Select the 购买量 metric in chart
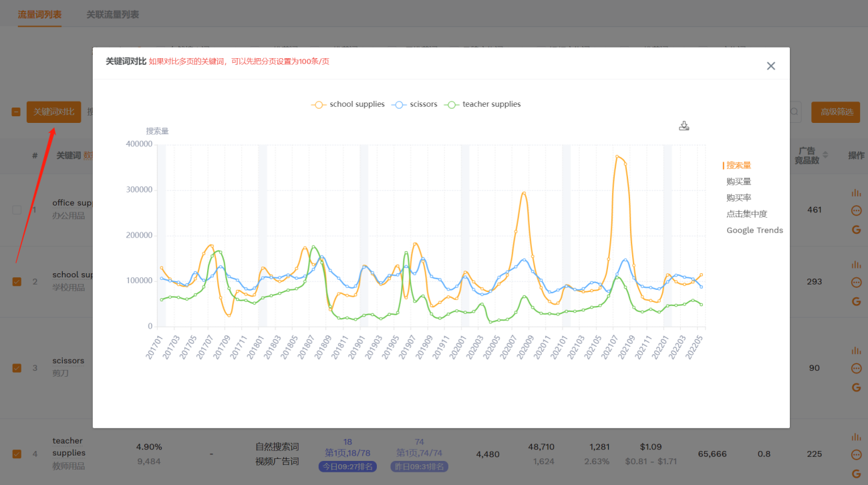 point(738,182)
